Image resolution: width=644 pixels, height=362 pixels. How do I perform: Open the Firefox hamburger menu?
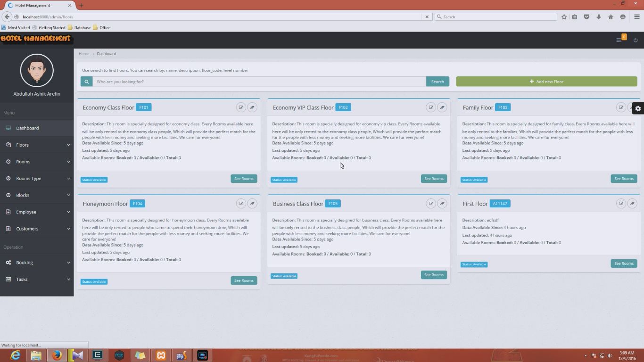click(x=636, y=17)
